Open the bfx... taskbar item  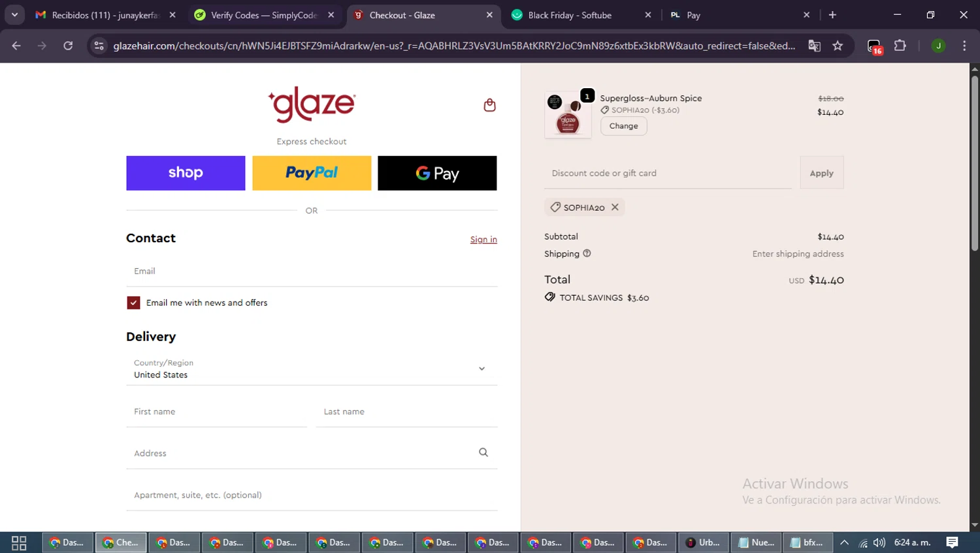(808, 543)
